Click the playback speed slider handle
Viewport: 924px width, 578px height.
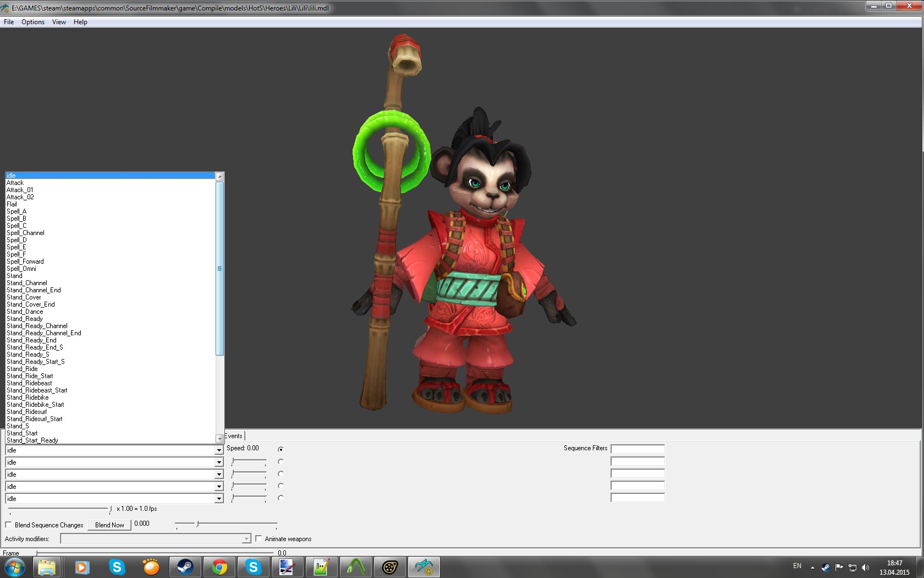point(111,510)
